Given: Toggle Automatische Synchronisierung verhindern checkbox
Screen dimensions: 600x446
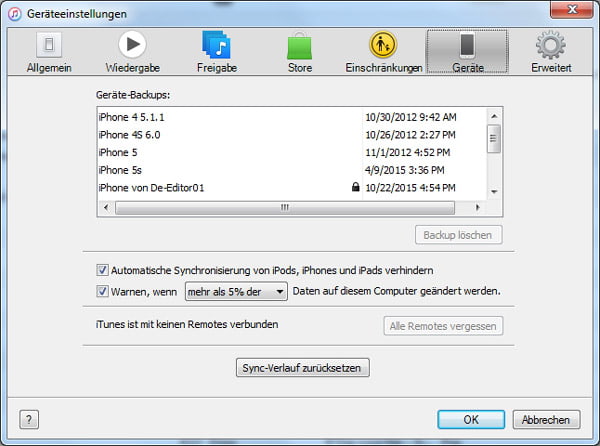Looking at the screenshot, I should tap(102, 270).
